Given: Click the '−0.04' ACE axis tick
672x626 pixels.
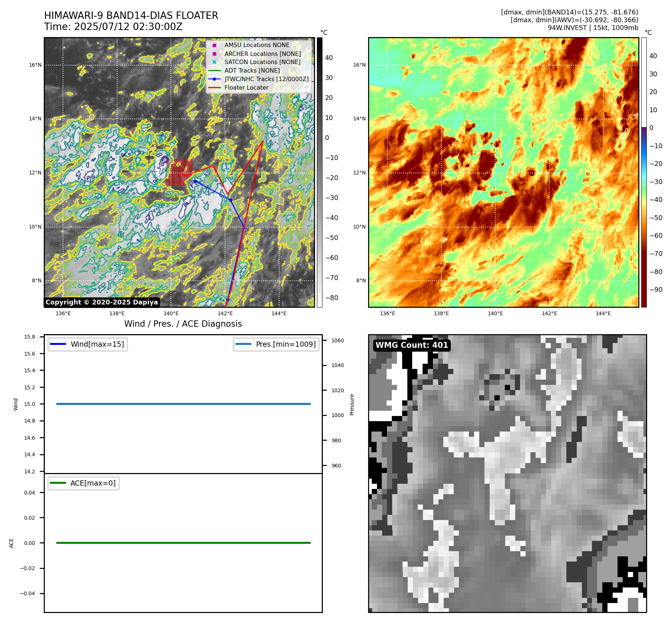Looking at the screenshot, I should tap(27, 593).
